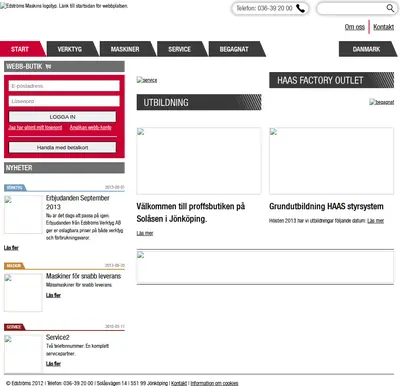Click the E-postadress input field

point(64,86)
